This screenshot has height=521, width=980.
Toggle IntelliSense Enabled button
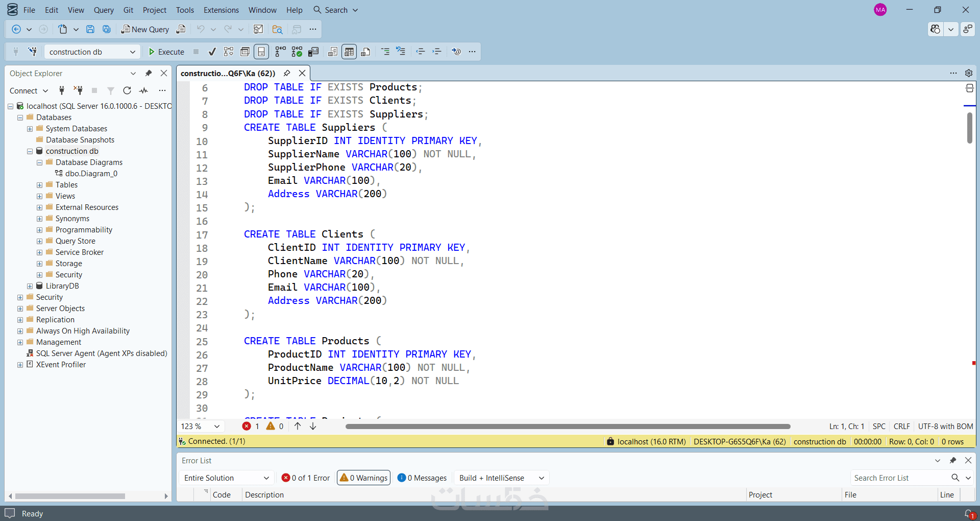[261, 52]
